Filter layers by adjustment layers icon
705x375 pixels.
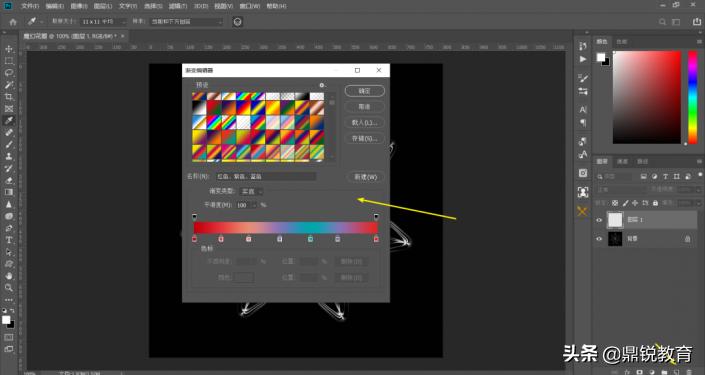(655, 177)
